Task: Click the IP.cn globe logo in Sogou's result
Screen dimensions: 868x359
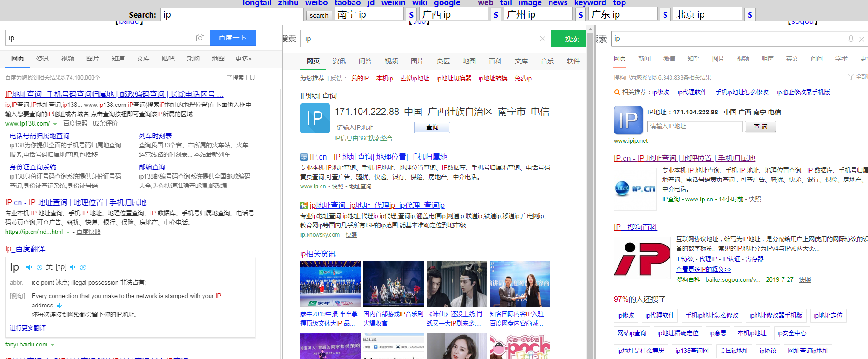Action: (x=635, y=189)
